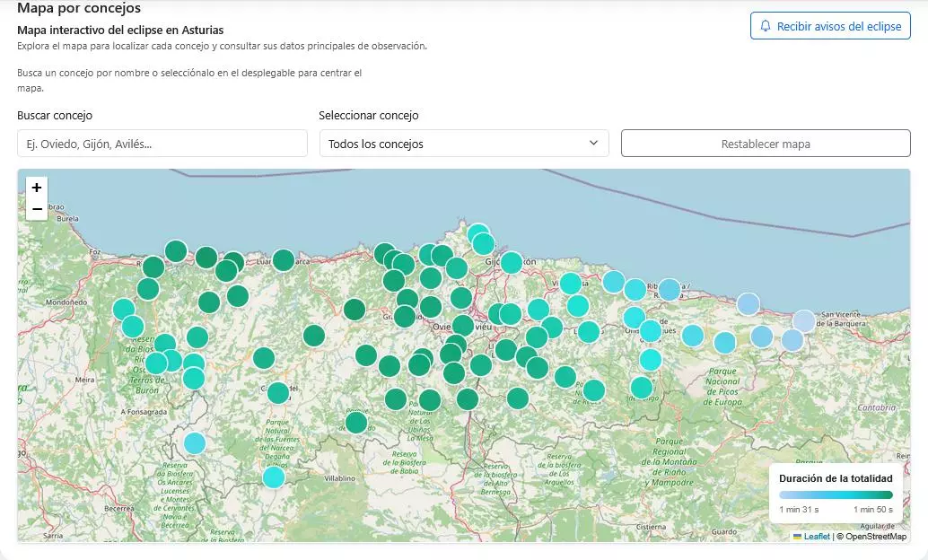Open the OpenStreetMap attribution link
The width and height of the screenshot is (928, 560).
pyautogui.click(x=875, y=537)
